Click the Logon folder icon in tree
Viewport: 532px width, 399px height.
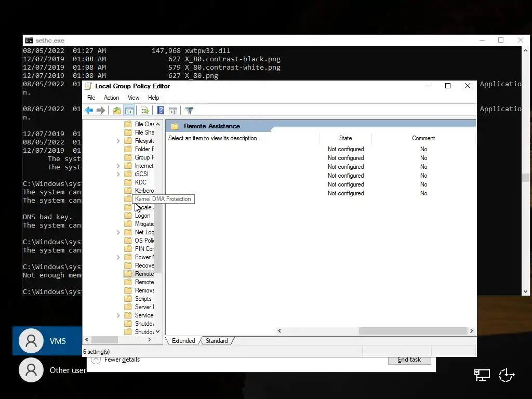click(128, 216)
